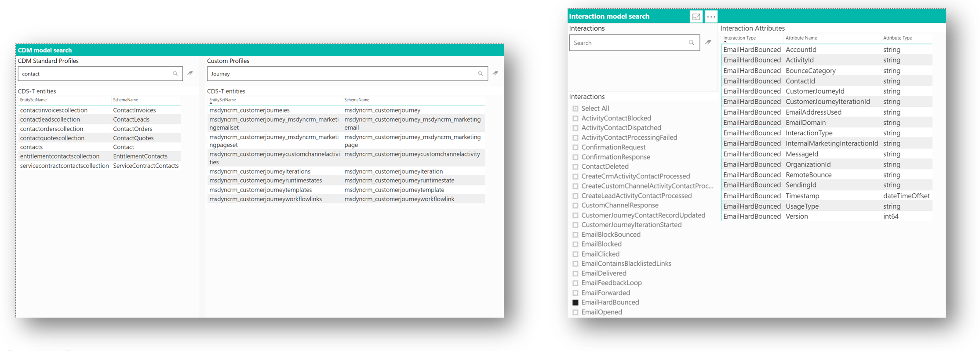Sort by Interaction Type column header
Screen dimensions: 980x351
tap(740, 38)
